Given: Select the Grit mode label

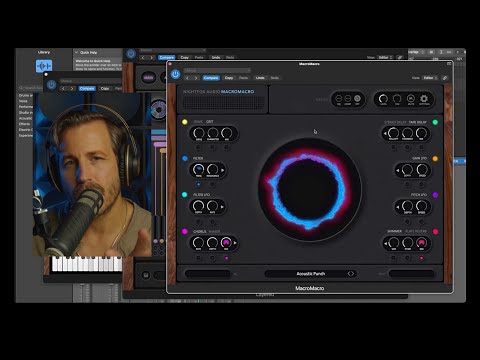Looking at the screenshot, I should [210, 122].
